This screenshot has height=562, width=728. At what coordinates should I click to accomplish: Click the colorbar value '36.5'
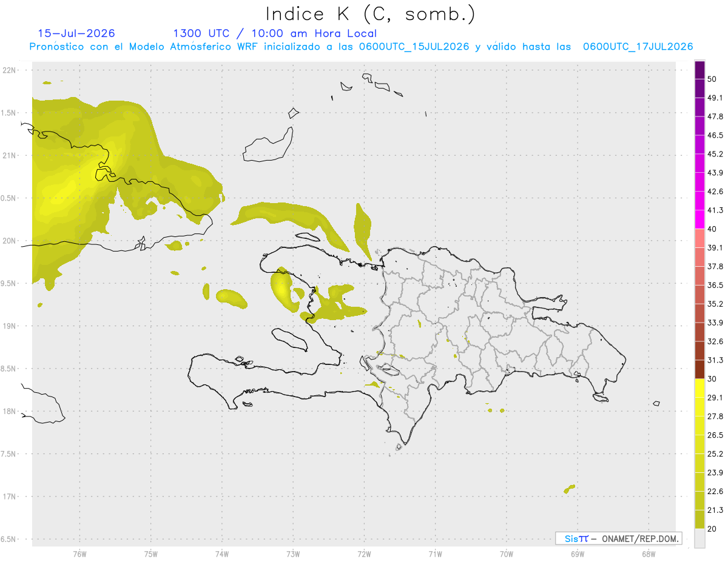(715, 285)
